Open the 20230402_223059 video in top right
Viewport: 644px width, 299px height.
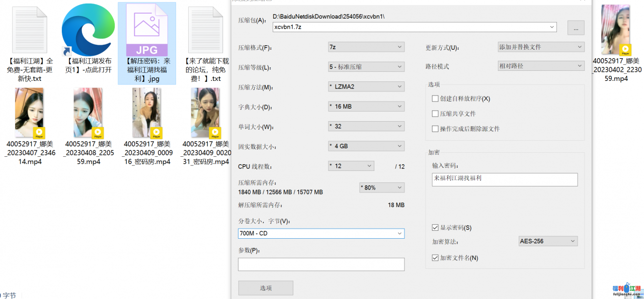[615, 30]
